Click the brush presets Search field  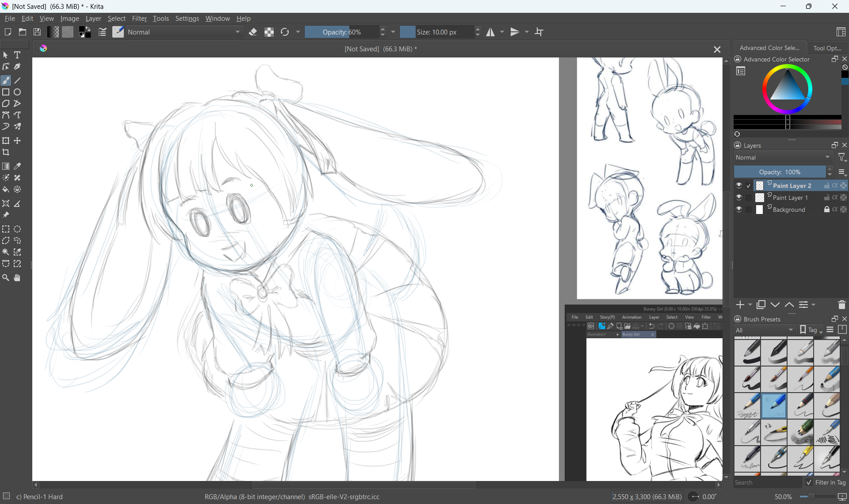[x=767, y=482]
